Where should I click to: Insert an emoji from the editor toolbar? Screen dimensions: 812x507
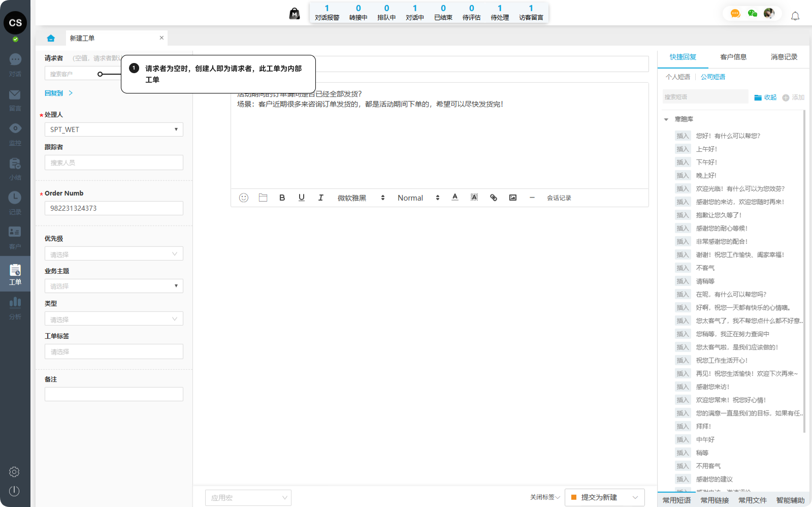[244, 198]
